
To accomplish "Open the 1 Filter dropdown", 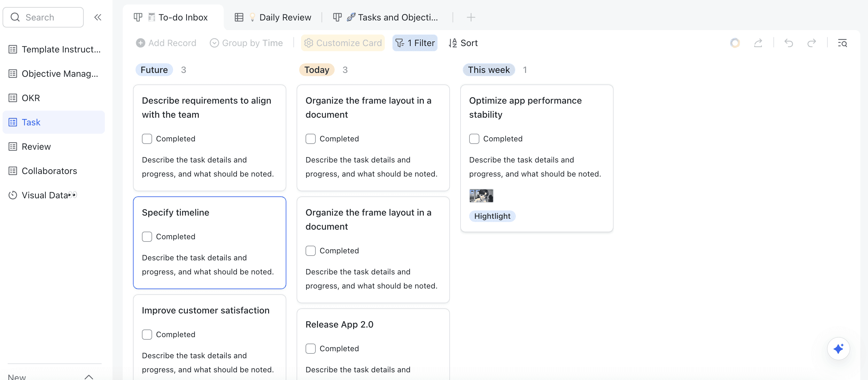I will point(415,43).
